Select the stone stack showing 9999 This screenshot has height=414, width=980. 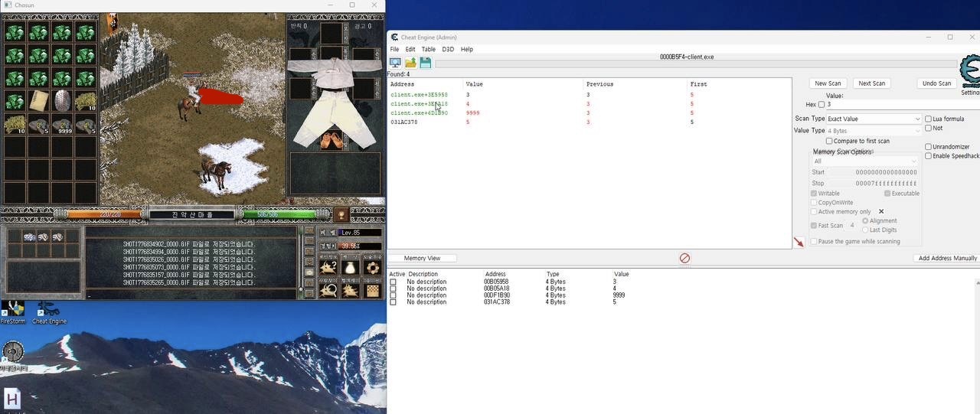62,124
